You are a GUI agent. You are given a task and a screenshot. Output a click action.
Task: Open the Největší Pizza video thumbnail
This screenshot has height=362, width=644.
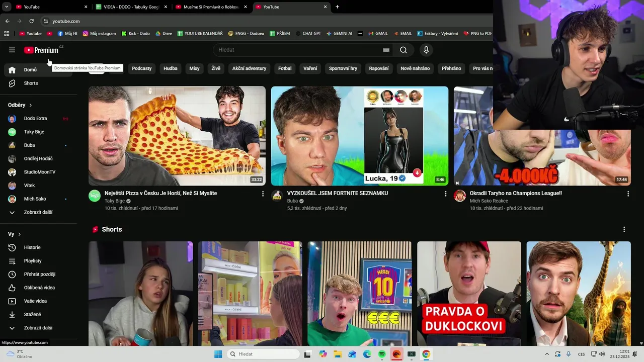(x=177, y=136)
